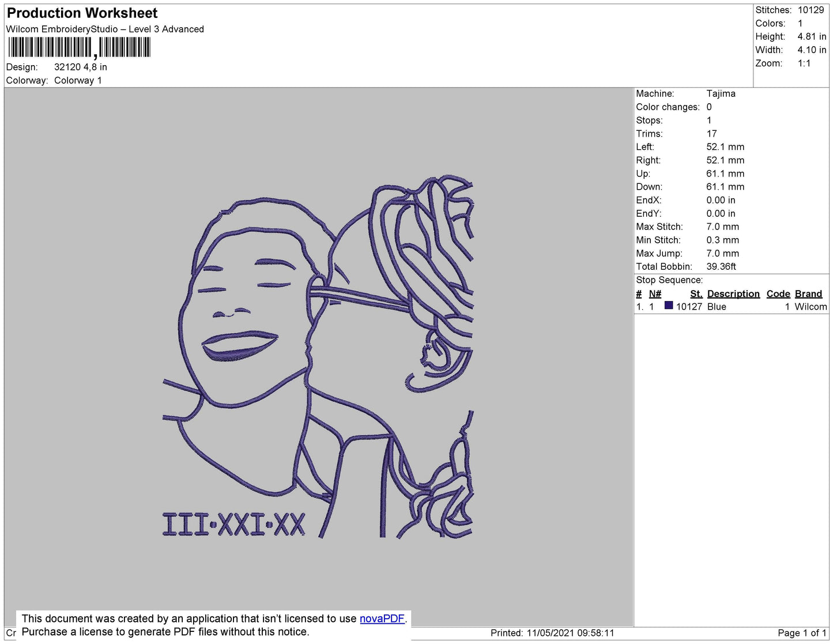The width and height of the screenshot is (833, 644).
Task: Select the total bobbin value '39.36ft'
Action: (721, 266)
